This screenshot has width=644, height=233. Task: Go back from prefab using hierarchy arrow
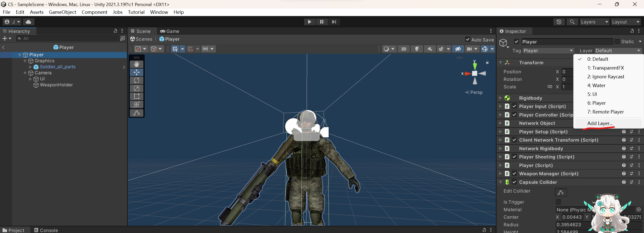[x=3, y=47]
